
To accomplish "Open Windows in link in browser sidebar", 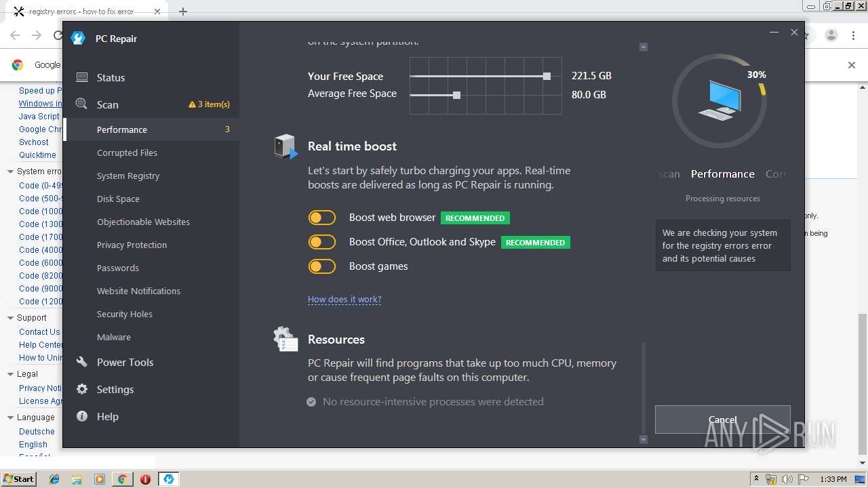I will point(40,104).
